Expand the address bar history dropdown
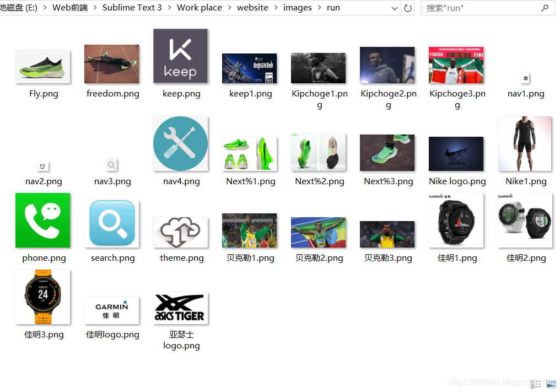Image resolution: width=560 pixels, height=392 pixels. click(x=394, y=8)
